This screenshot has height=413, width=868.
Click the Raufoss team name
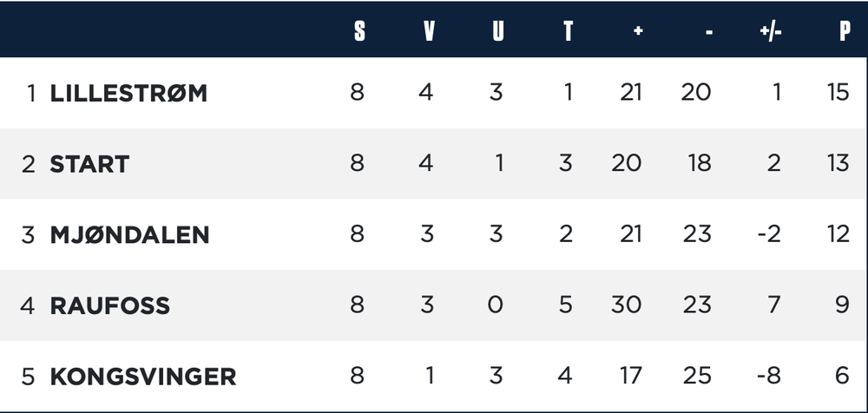[109, 306]
